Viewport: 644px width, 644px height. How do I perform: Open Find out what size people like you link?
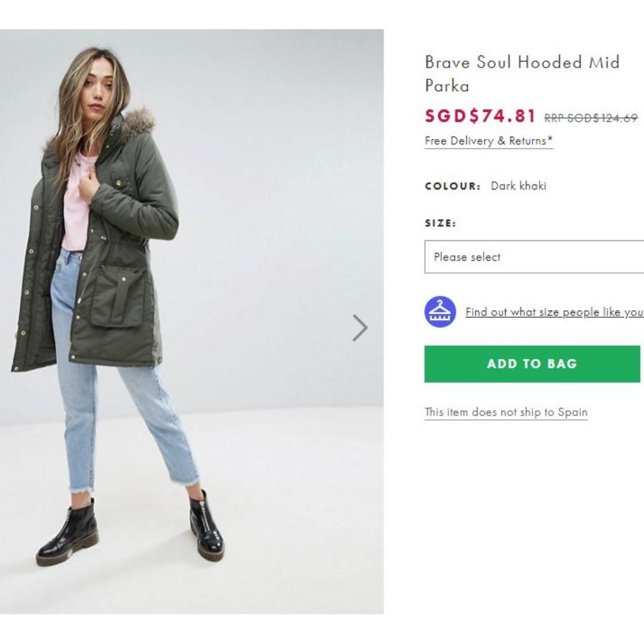tap(554, 312)
